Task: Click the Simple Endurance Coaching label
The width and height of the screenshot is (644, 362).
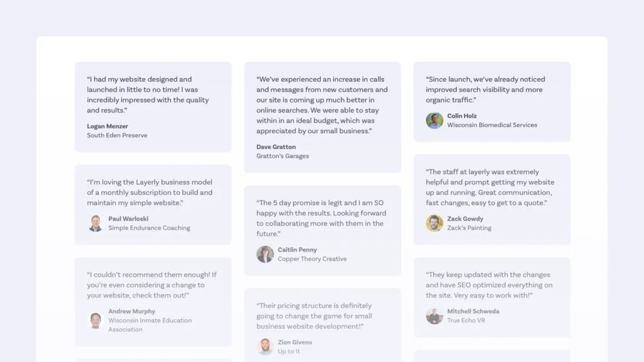Action: click(x=149, y=228)
